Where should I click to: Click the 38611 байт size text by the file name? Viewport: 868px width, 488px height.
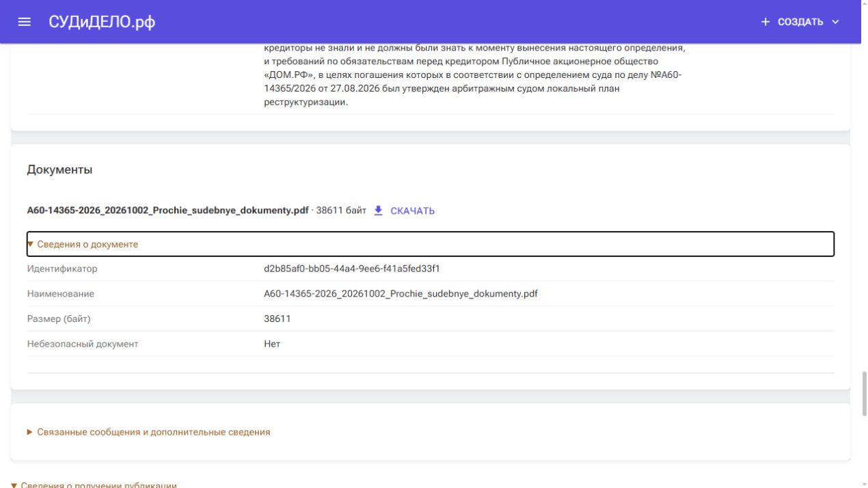click(x=341, y=211)
